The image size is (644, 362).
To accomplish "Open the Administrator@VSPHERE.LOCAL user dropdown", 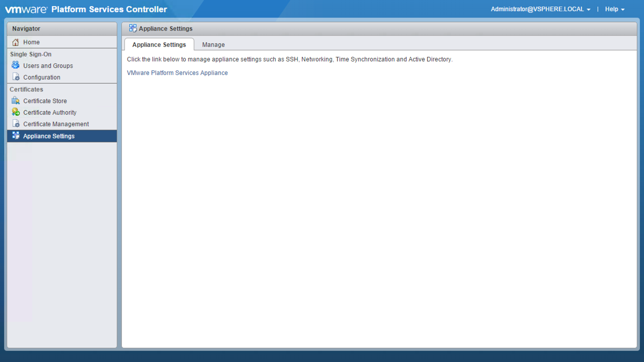I will click(540, 9).
